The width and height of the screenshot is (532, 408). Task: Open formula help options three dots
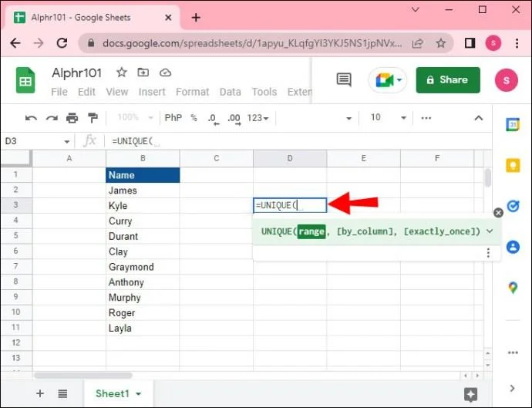coord(488,252)
